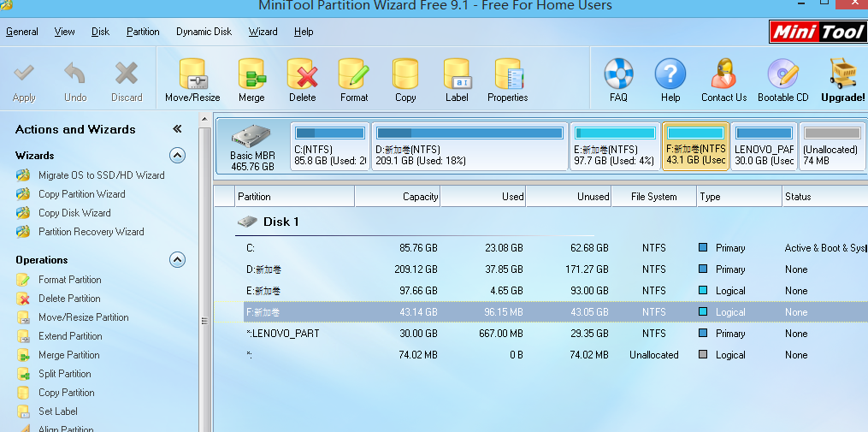Select LENOVO_PART block in disk map
868x432 pixels.
(765, 146)
